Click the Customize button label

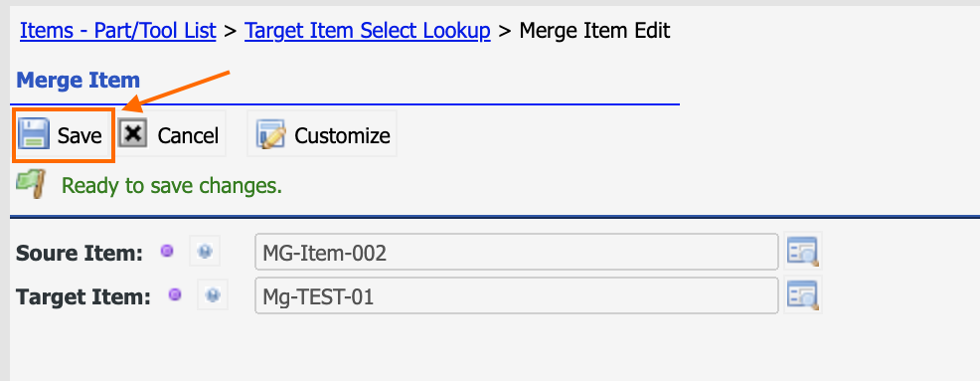[343, 135]
